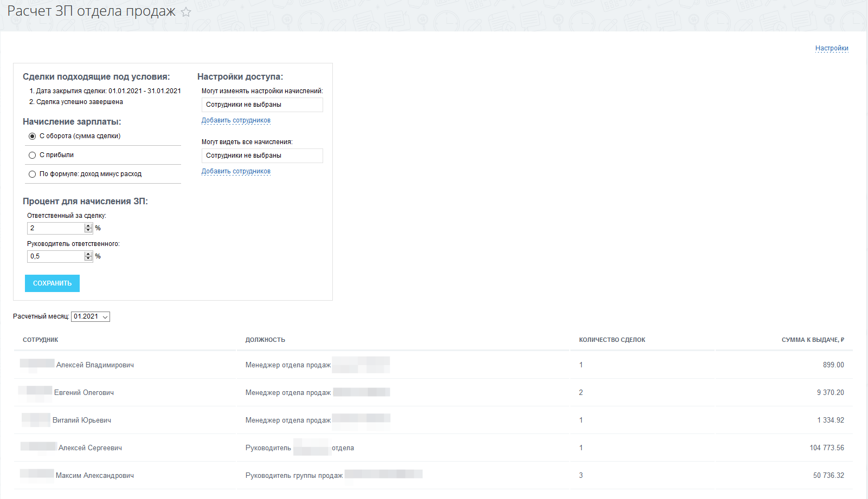Add page to favorites with star icon
Viewport: 868px width, 499px height.
pos(186,12)
